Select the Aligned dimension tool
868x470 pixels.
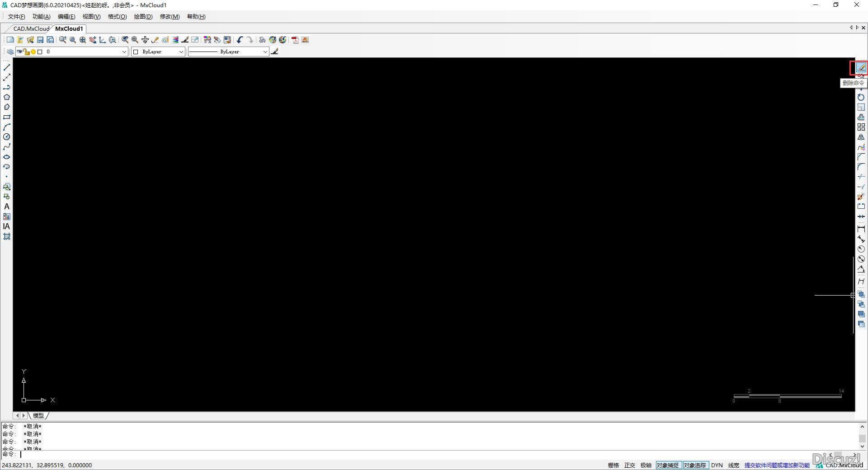coord(861,239)
